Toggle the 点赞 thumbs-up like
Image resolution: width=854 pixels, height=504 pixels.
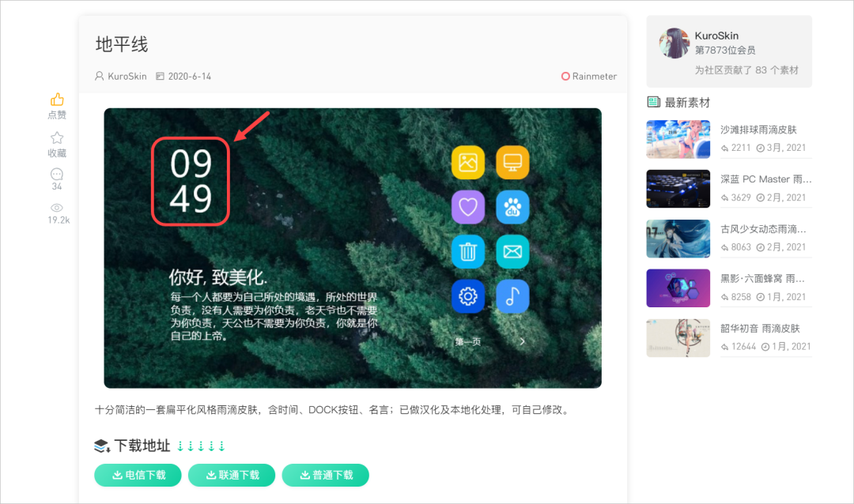point(56,100)
